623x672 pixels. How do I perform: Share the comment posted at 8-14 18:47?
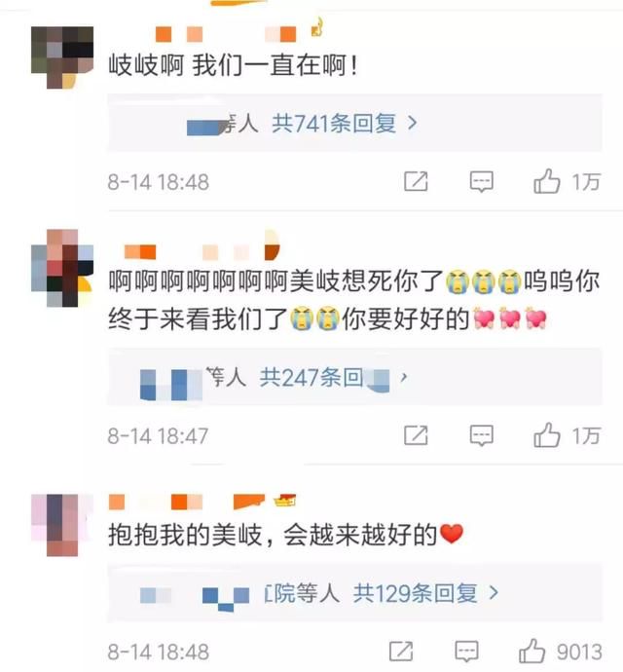click(416, 435)
